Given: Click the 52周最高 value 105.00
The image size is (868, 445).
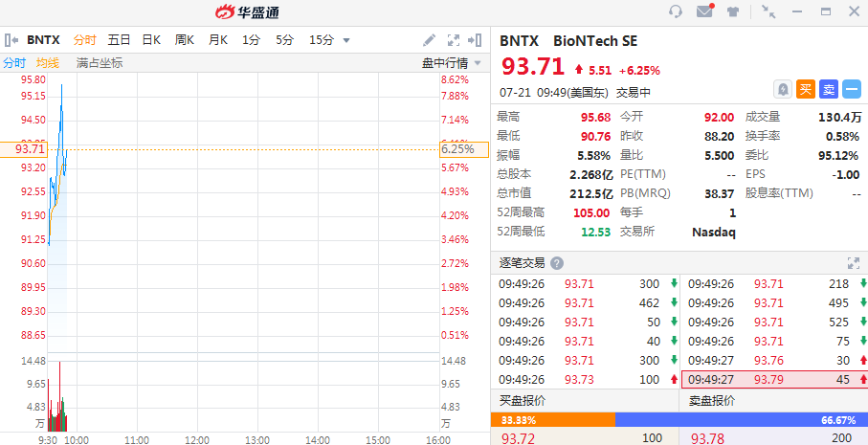Looking at the screenshot, I should [x=591, y=212].
